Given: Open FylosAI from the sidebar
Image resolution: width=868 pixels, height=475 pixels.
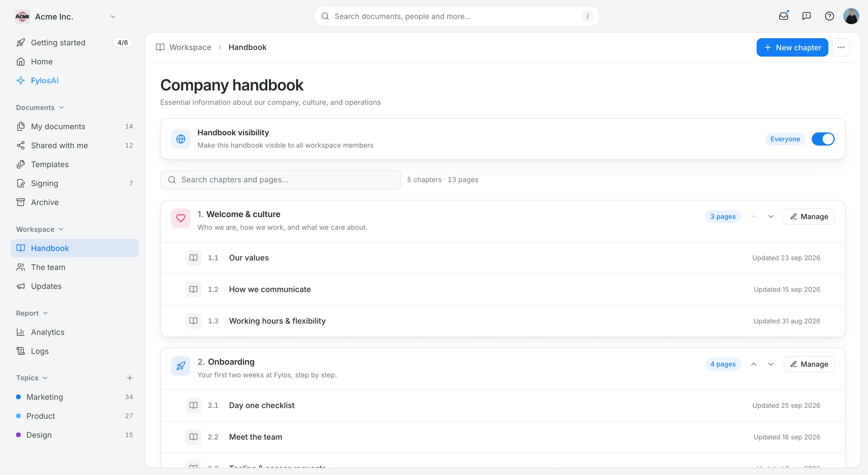Looking at the screenshot, I should pos(74,81).
